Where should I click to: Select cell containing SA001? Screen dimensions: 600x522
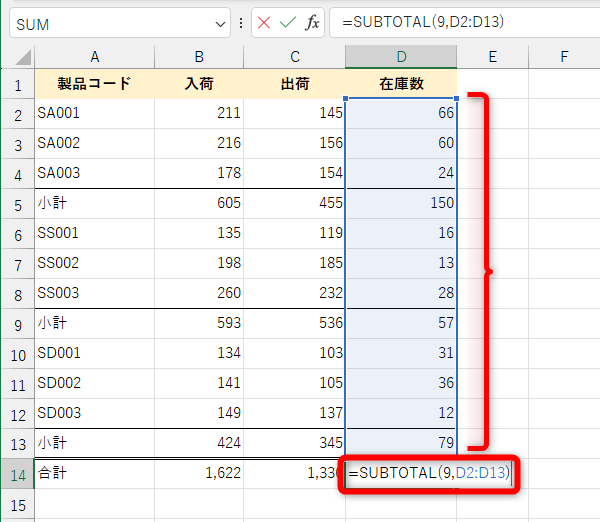(x=95, y=113)
